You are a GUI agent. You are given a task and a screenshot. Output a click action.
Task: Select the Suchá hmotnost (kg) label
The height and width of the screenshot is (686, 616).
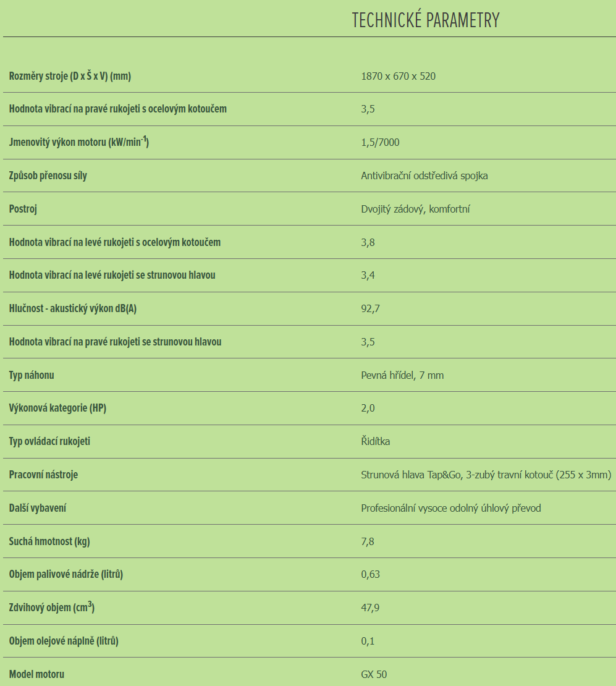[x=49, y=541]
